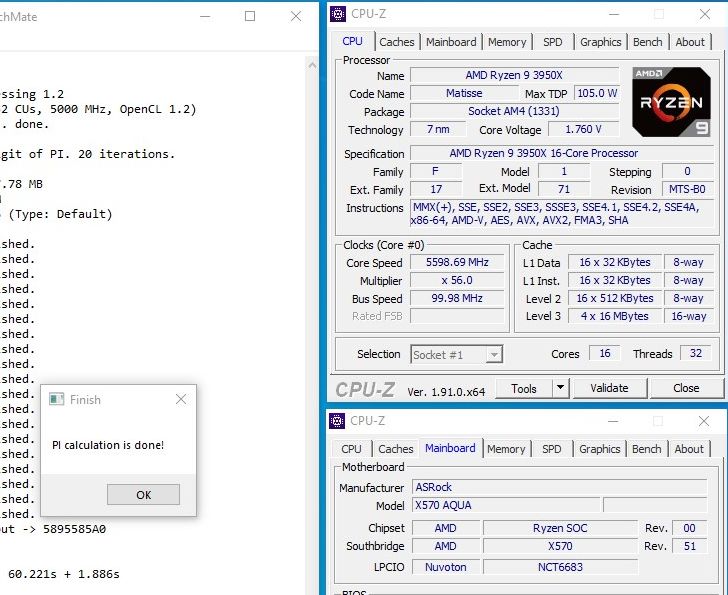Click the BenchMate scrollbar up arrow
The width and height of the screenshot is (728, 595).
click(312, 65)
